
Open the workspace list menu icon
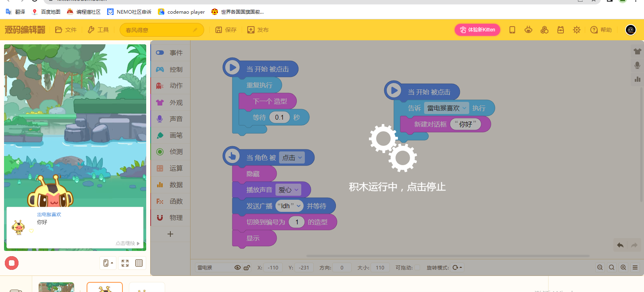635,267
